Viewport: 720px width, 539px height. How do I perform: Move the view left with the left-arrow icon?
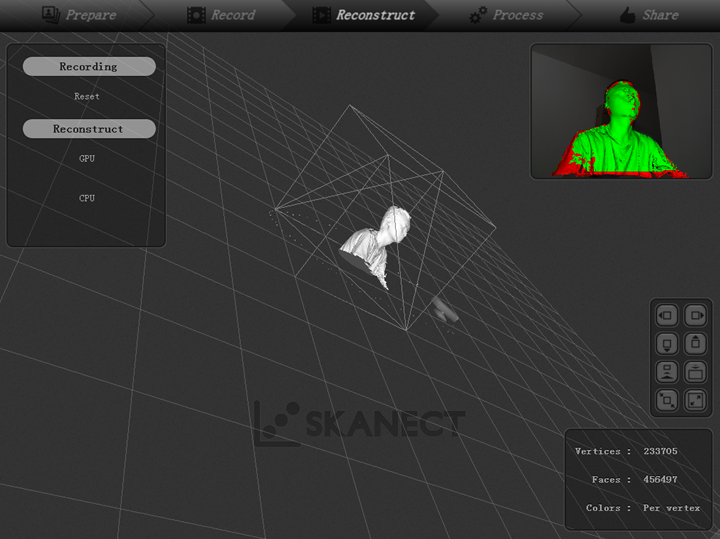666,315
